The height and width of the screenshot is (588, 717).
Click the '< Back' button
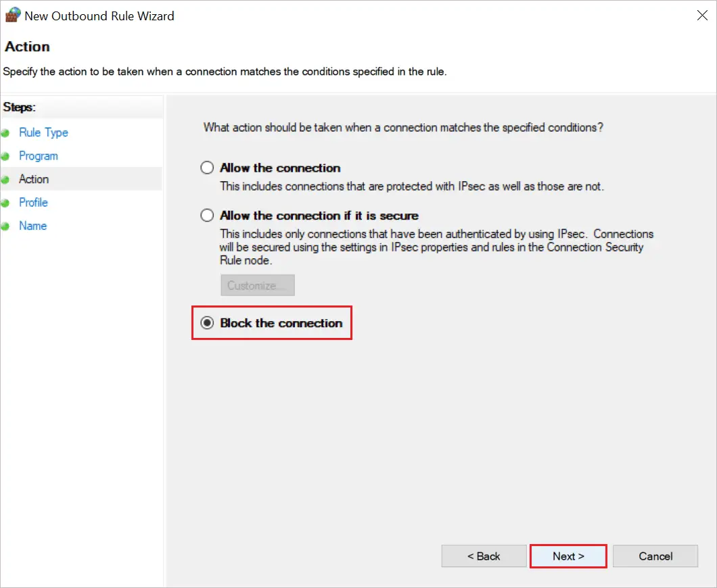(484, 556)
